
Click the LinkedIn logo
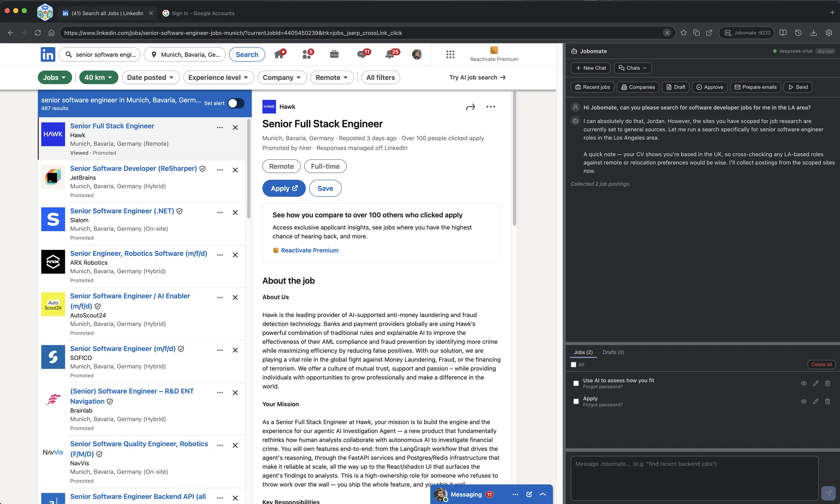pos(48,55)
